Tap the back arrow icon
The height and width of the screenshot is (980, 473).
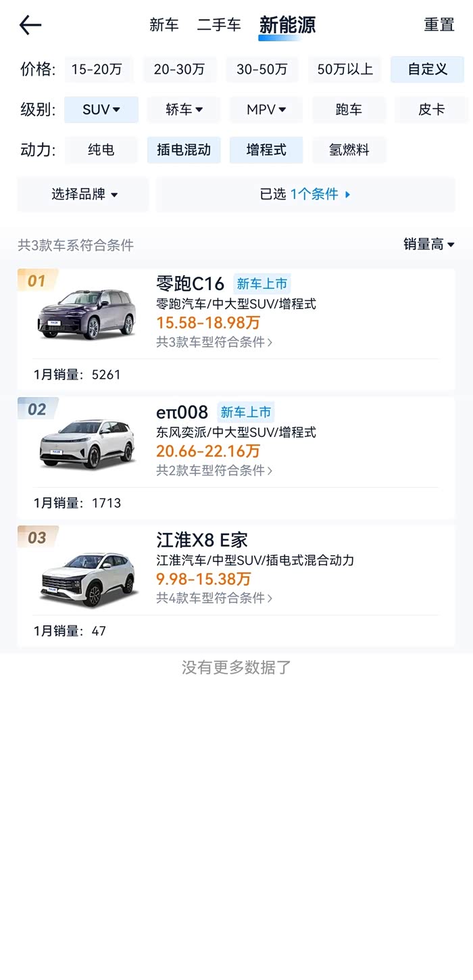coord(30,26)
